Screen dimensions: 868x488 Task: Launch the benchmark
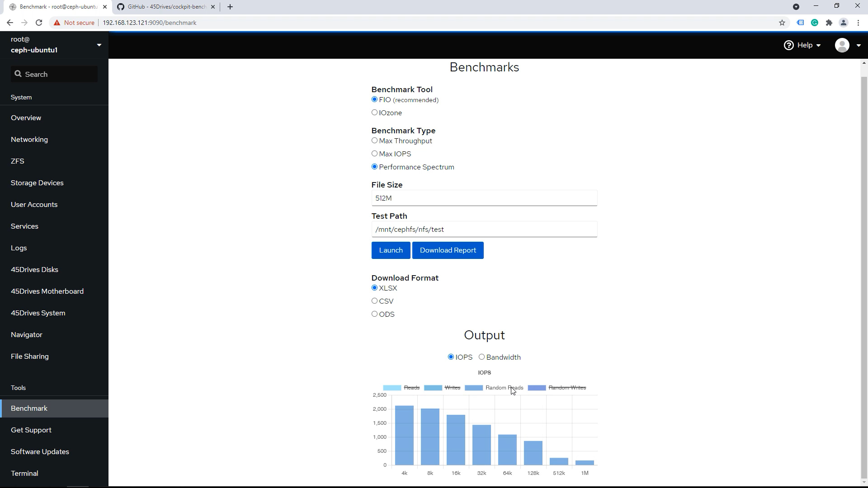click(x=391, y=250)
